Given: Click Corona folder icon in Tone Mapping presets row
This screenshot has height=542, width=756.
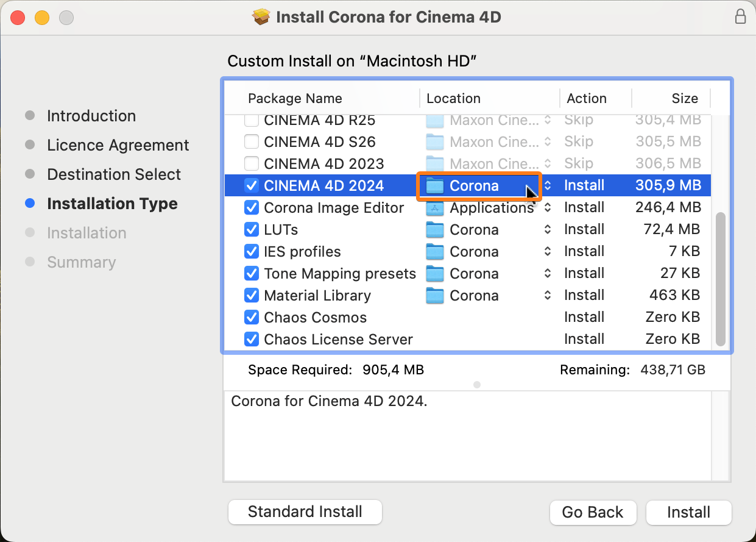Looking at the screenshot, I should tap(435, 274).
